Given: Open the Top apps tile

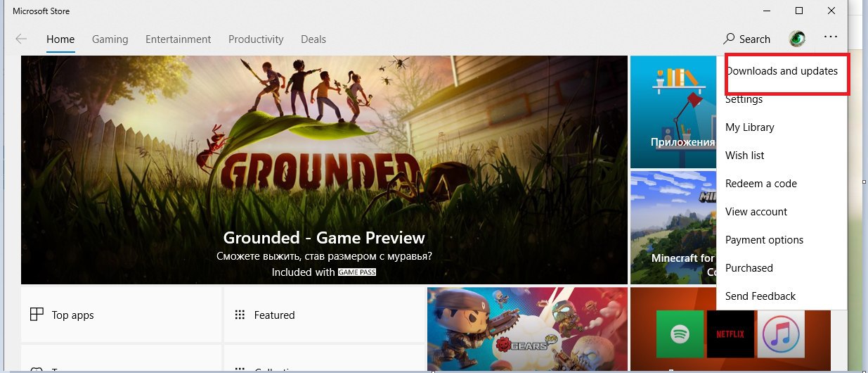Looking at the screenshot, I should point(122,315).
